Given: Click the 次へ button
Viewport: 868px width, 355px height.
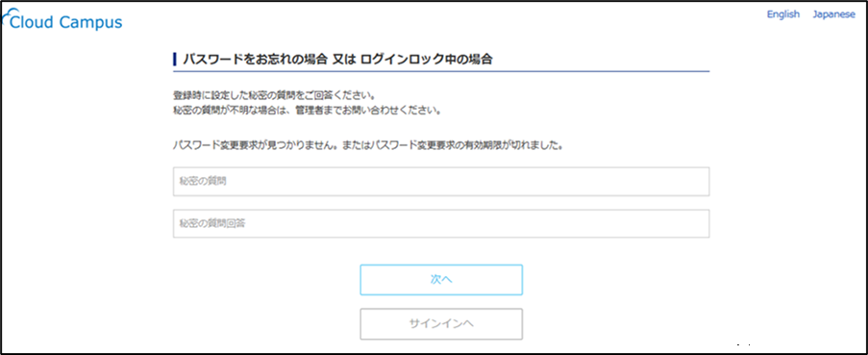Looking at the screenshot, I should (441, 280).
